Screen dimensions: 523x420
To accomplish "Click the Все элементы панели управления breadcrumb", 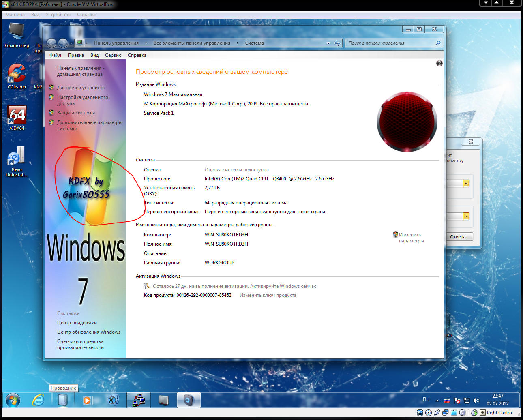I will click(192, 43).
